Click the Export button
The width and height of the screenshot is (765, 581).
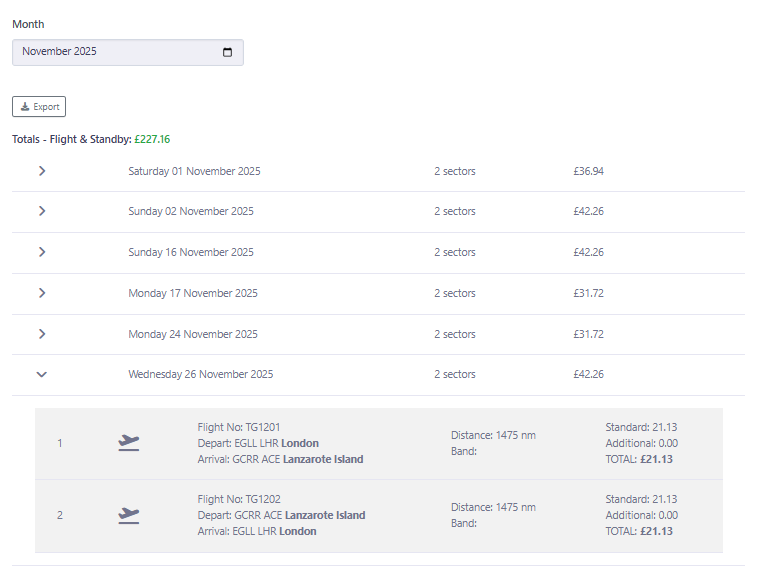coord(39,107)
